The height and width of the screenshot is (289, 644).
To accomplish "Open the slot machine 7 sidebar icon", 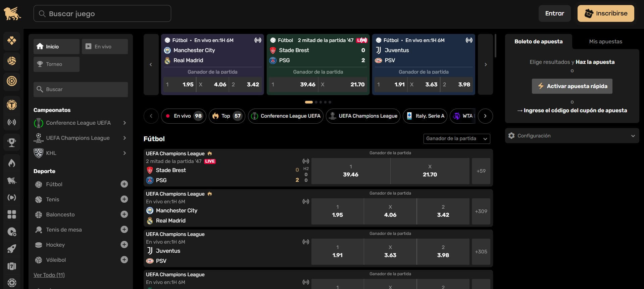I will 12,266.
